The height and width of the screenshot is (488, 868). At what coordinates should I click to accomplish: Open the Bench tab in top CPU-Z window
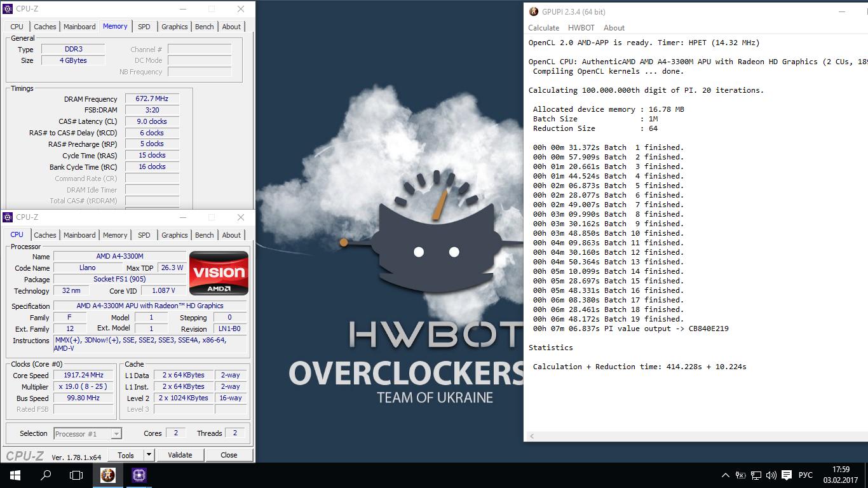(205, 27)
